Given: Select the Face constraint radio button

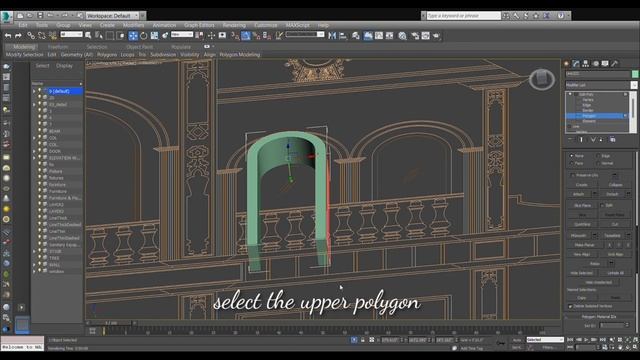Looking at the screenshot, I should tap(571, 163).
